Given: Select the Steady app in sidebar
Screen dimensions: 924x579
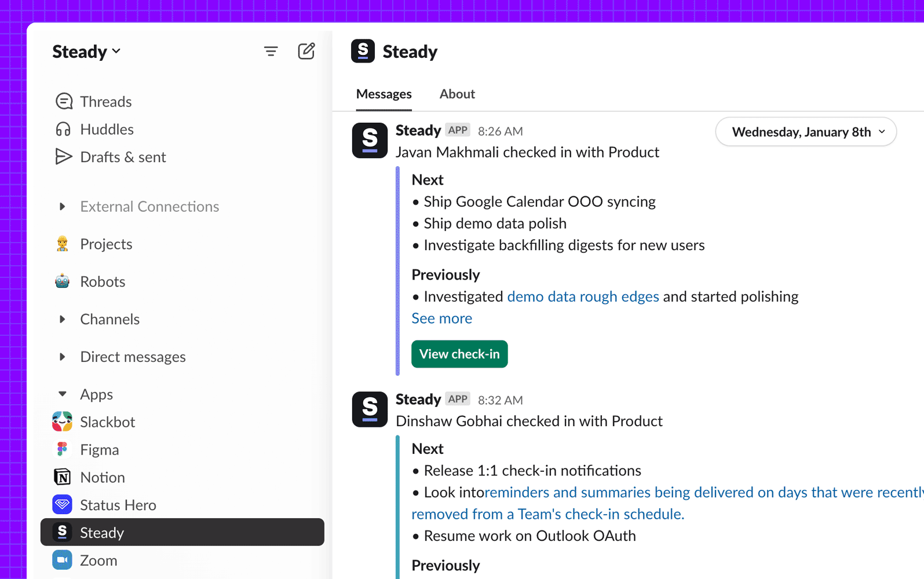Looking at the screenshot, I should [182, 532].
